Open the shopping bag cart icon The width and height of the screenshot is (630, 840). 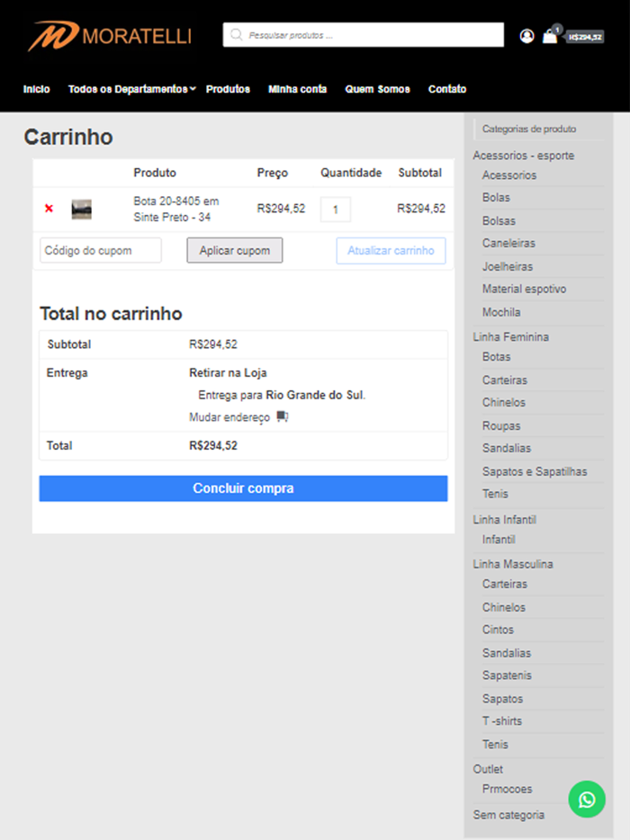[x=550, y=36]
